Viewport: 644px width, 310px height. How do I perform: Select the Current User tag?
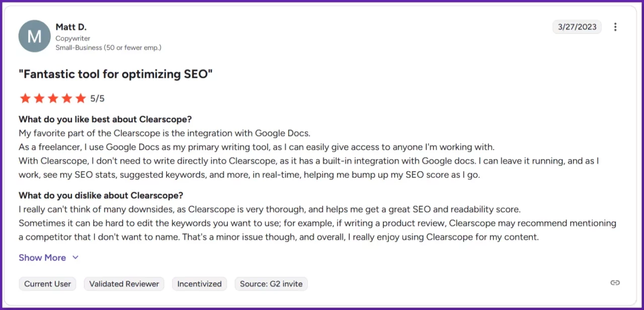(x=47, y=284)
